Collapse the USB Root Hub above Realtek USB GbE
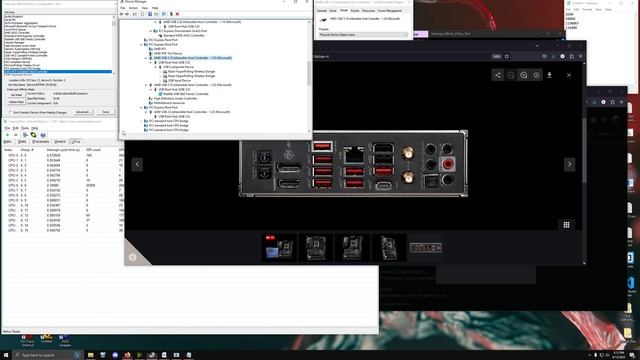Image resolution: width=640 pixels, height=360 pixels. click(151, 89)
